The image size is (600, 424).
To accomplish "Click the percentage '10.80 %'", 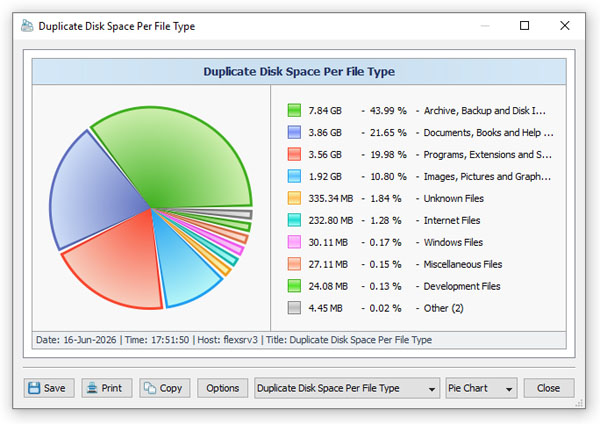I will tap(388, 176).
